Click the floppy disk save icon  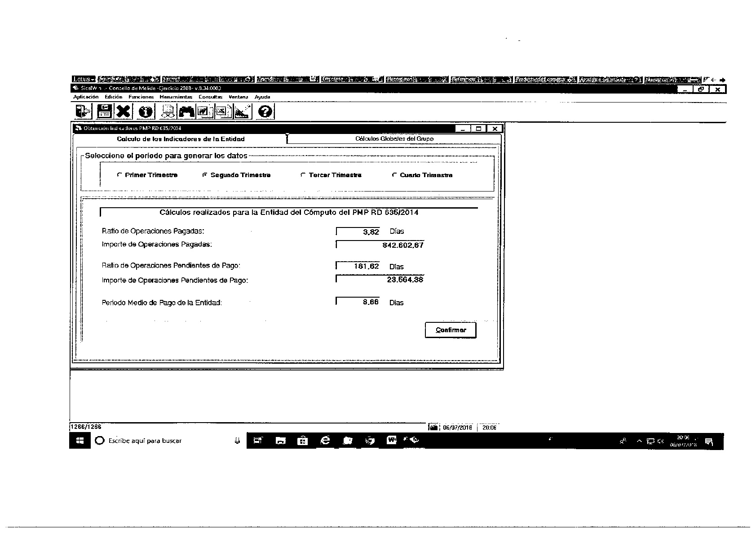point(104,111)
